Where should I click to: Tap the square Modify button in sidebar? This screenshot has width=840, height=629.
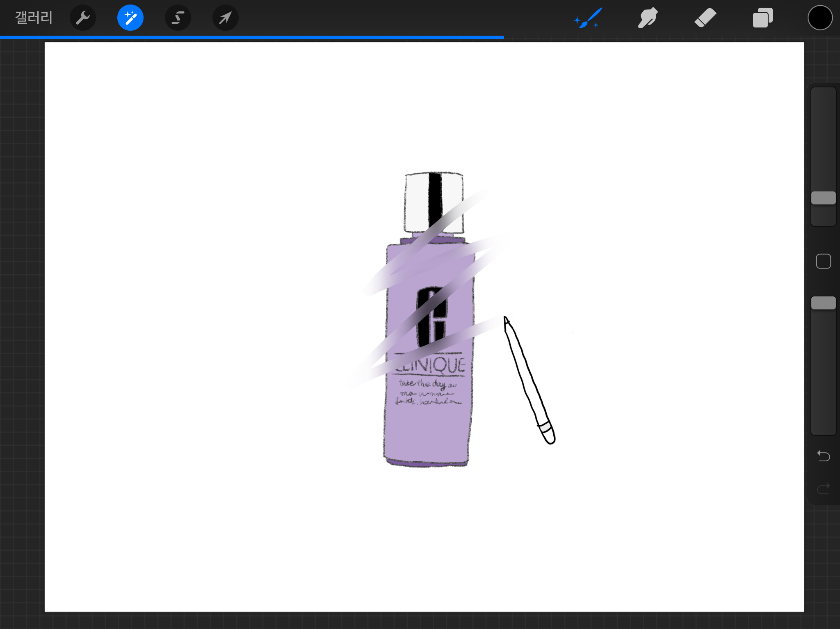click(823, 261)
